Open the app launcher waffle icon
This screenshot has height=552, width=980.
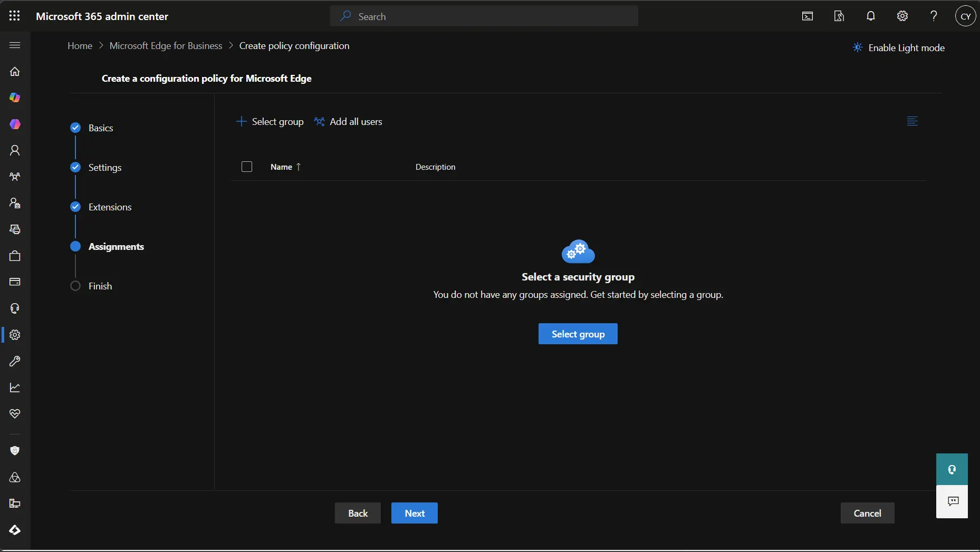click(15, 16)
